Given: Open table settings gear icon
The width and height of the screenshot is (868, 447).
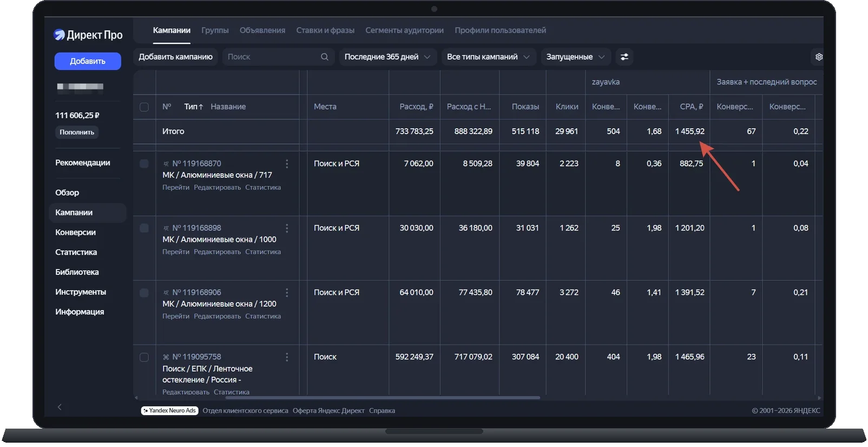Looking at the screenshot, I should 819,57.
